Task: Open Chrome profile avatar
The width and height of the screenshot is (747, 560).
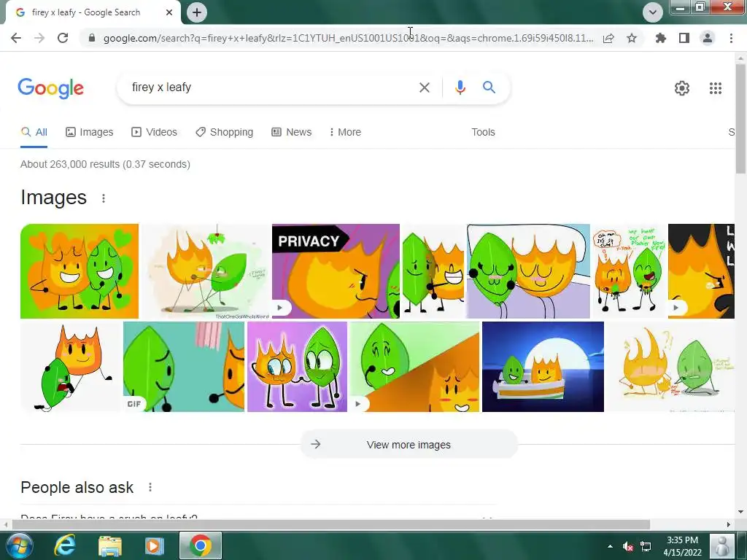Action: 708,38
